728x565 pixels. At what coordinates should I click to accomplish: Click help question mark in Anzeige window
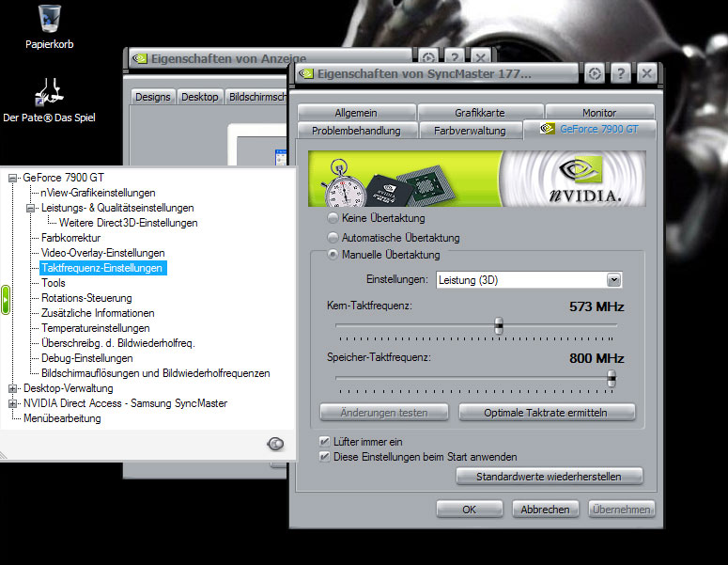tap(455, 57)
